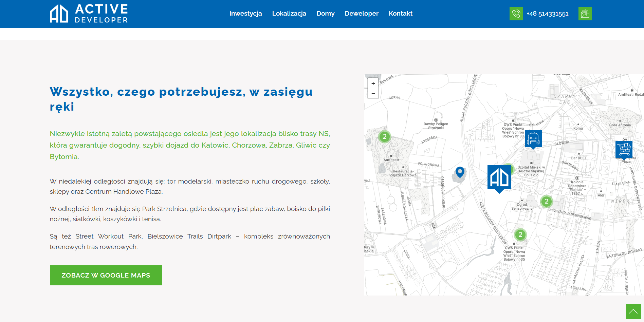Open the Inwestycja menu item
This screenshot has height=322, width=644.
pos(245,14)
